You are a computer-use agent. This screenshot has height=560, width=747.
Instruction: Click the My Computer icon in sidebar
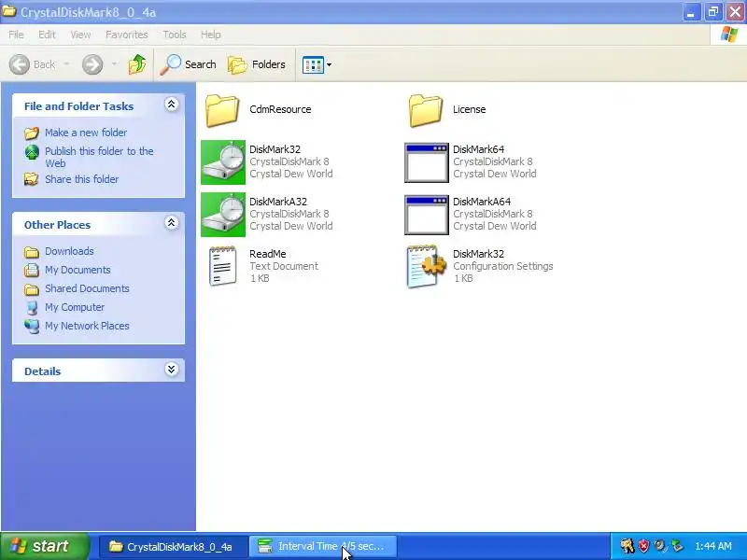[x=32, y=308]
